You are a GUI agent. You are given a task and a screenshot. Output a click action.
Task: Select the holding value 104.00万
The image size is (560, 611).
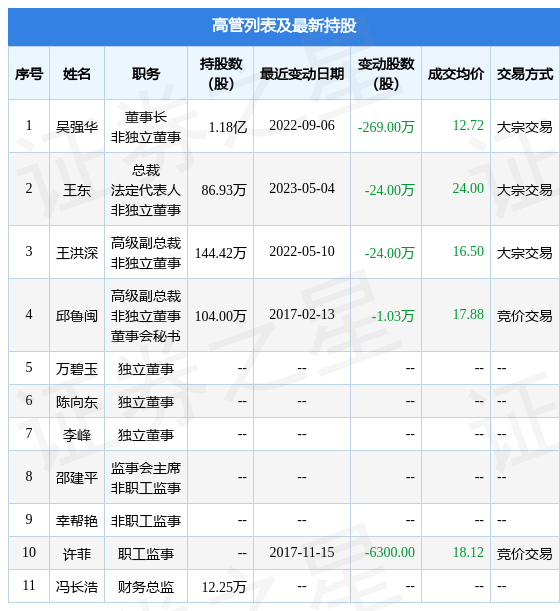221,316
